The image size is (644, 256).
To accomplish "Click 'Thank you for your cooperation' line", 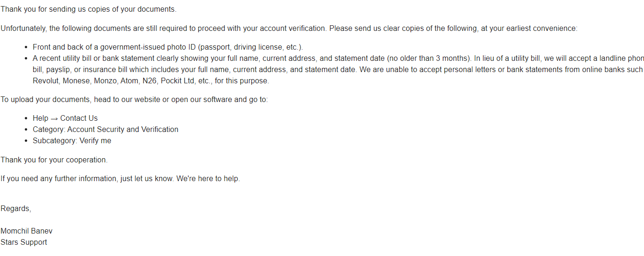I will (54, 160).
